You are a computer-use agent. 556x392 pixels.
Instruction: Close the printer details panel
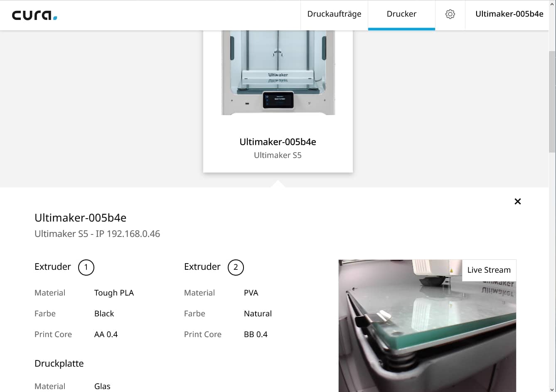tap(517, 201)
